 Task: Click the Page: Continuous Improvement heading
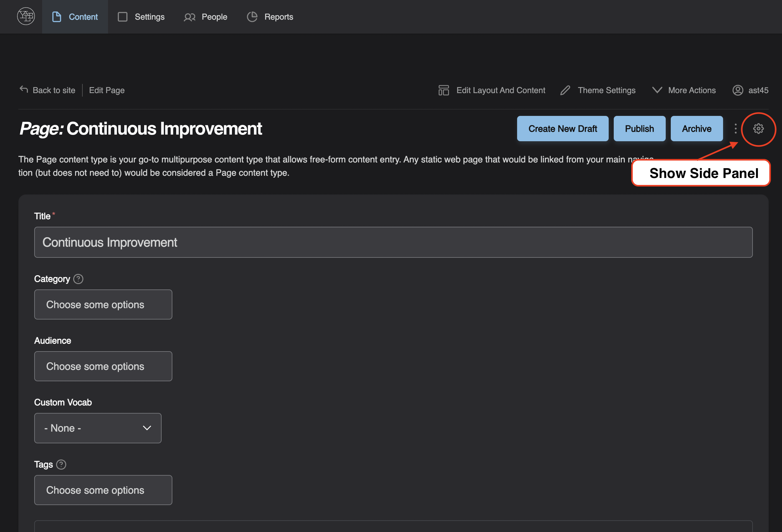tap(141, 129)
